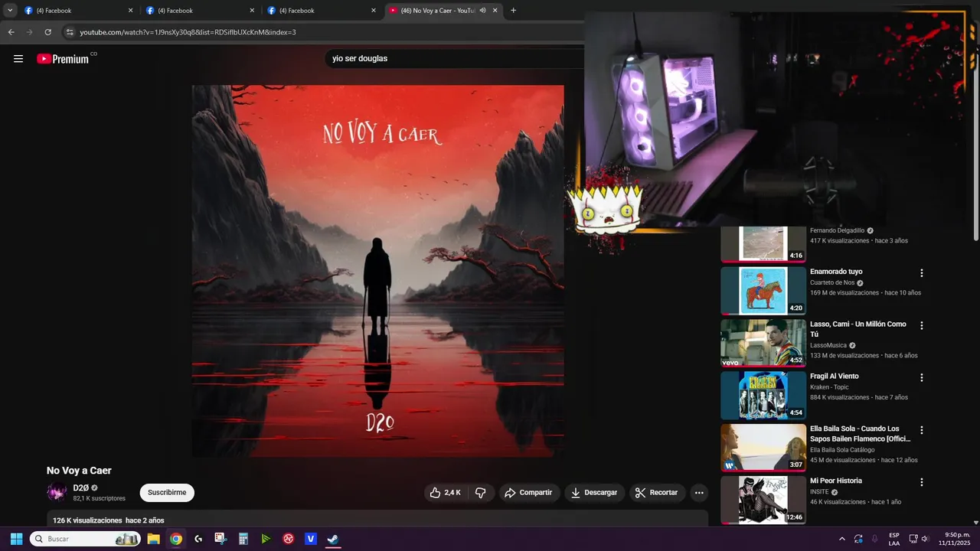Open options menu for Mi Peor Historia
This screenshot has height=551, width=980.
coord(922,482)
